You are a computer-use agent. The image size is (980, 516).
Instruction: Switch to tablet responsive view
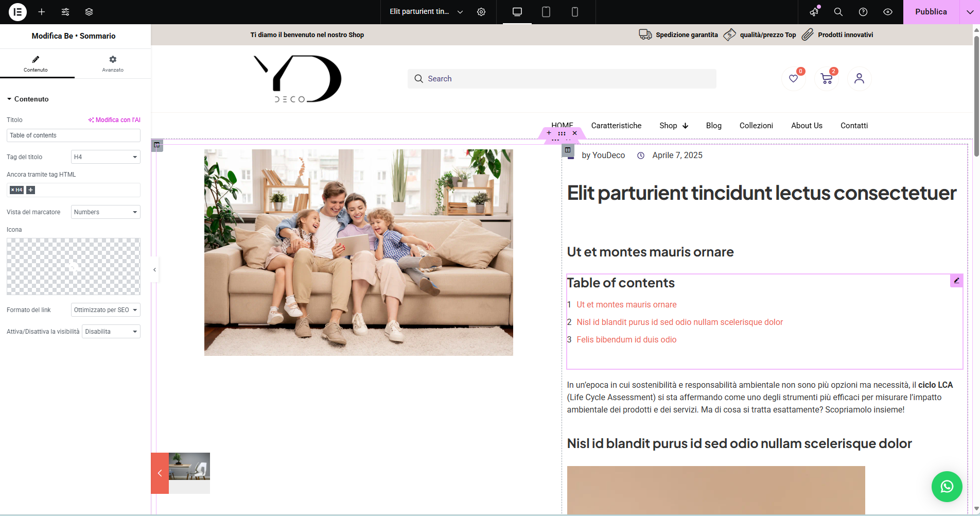pyautogui.click(x=546, y=12)
